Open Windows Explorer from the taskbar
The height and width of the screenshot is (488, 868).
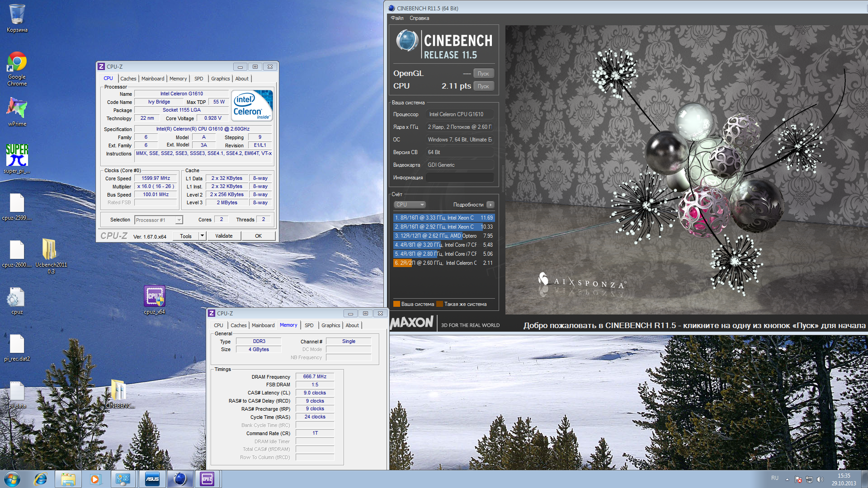point(68,479)
